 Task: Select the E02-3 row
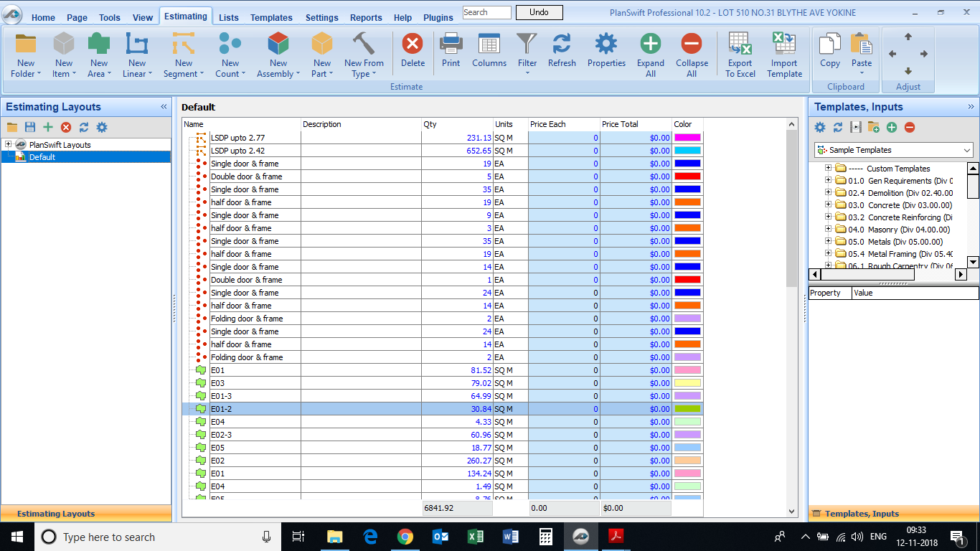[443, 435]
